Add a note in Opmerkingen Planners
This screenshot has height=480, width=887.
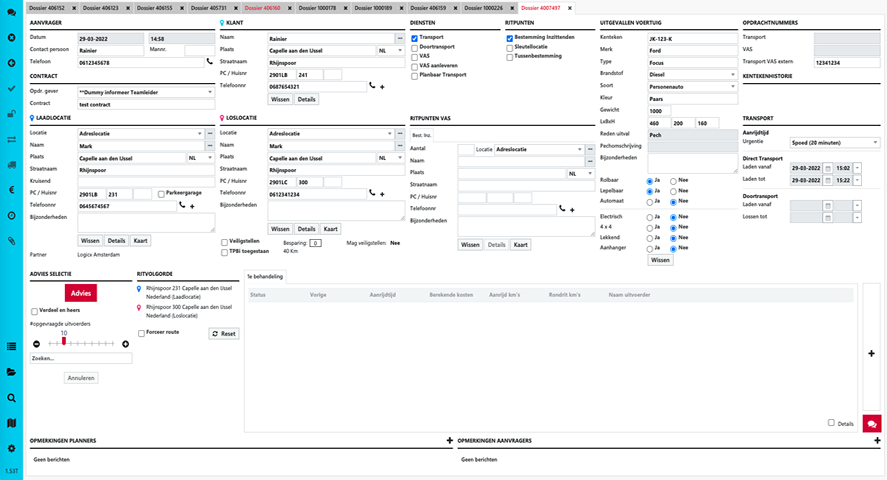coord(450,440)
